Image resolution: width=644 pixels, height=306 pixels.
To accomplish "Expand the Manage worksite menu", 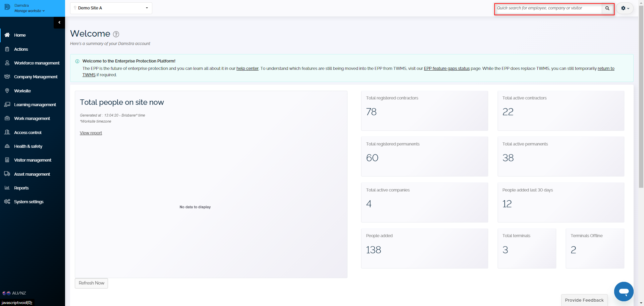I will coord(29,11).
